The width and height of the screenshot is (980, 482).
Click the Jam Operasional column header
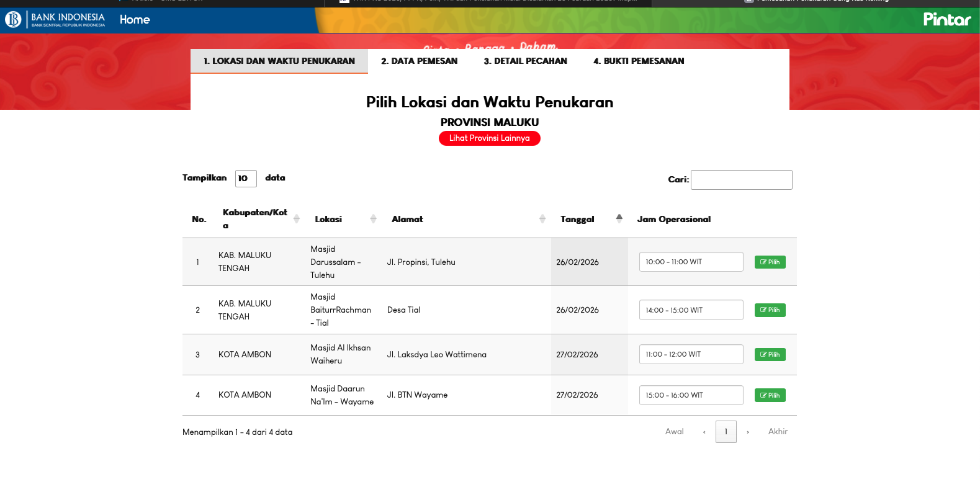coord(674,219)
